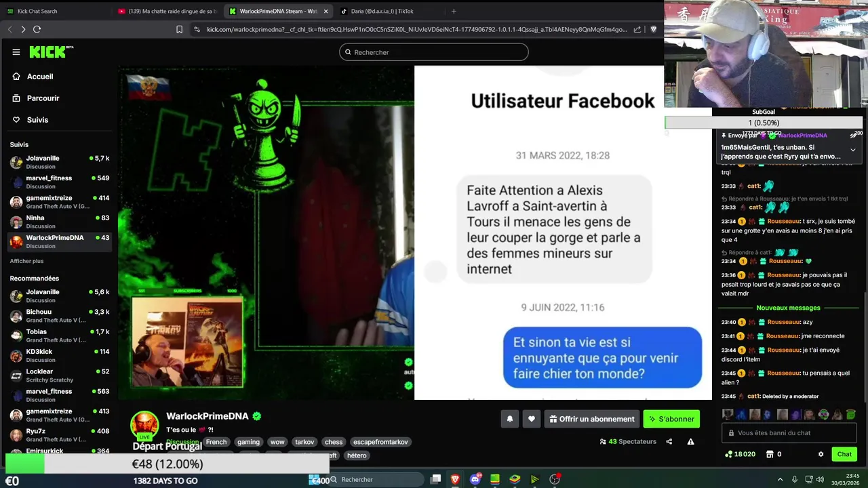Viewport: 868px width, 488px height.
Task: Open the channel points shop icon
Action: tap(770, 454)
